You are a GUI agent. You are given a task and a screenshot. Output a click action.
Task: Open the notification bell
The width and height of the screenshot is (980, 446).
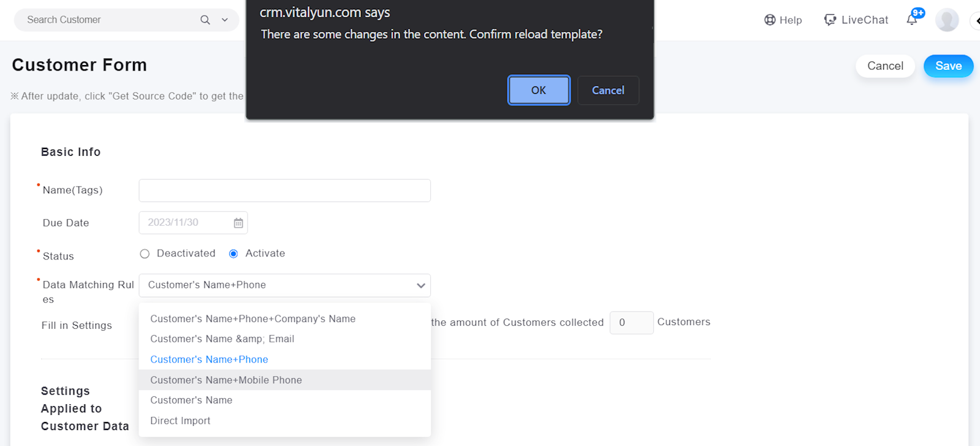click(x=912, y=20)
